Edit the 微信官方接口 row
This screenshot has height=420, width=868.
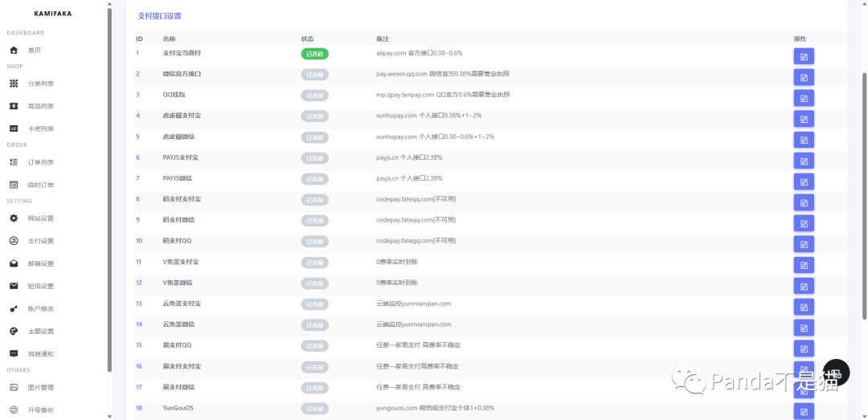tap(804, 77)
